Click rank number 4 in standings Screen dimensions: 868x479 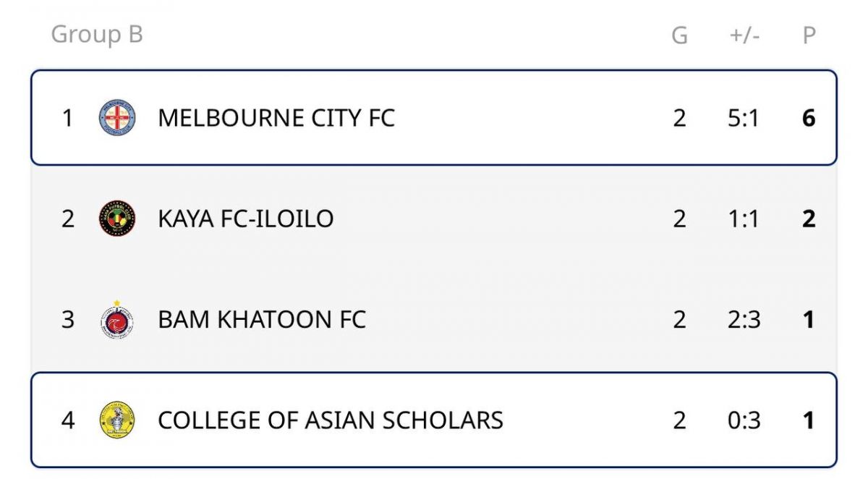click(x=67, y=420)
